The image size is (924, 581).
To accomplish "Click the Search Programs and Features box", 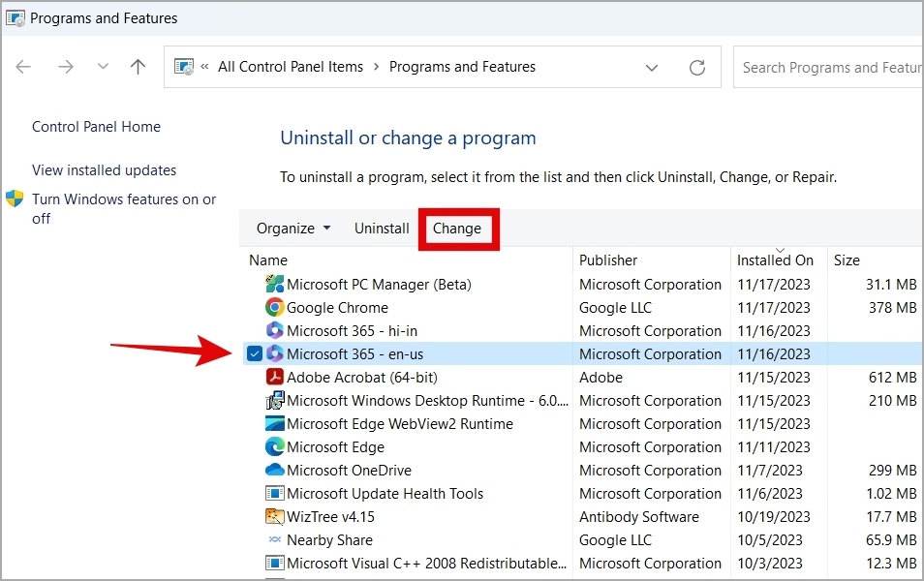I will tap(828, 67).
